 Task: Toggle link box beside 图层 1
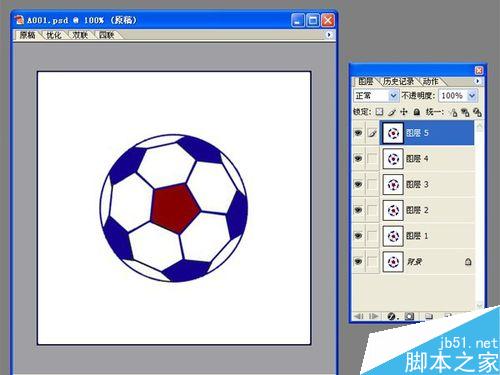pyautogui.click(x=372, y=236)
